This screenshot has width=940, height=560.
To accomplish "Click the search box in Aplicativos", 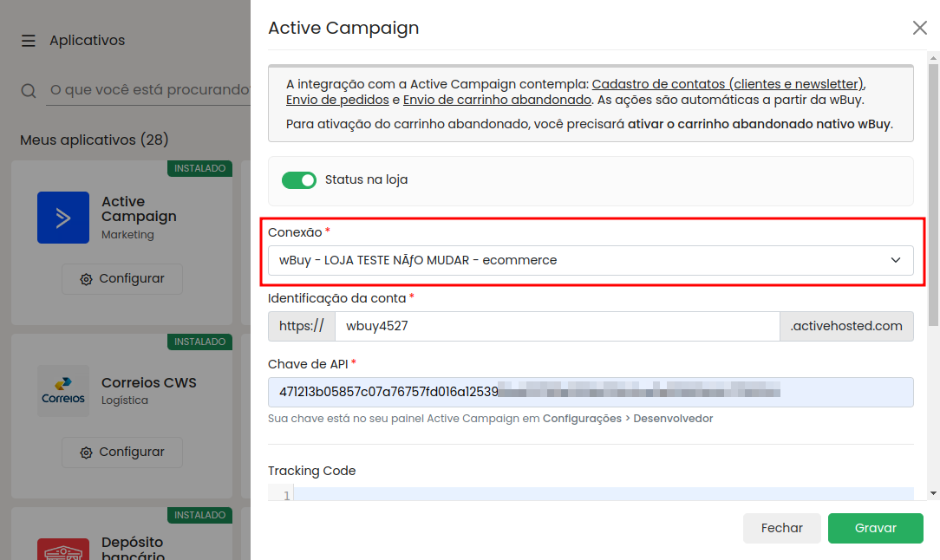I will pos(149,89).
